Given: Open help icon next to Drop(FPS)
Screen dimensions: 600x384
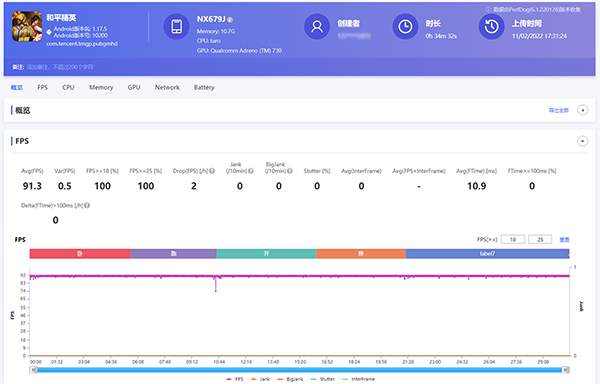Looking at the screenshot, I should tap(212, 171).
